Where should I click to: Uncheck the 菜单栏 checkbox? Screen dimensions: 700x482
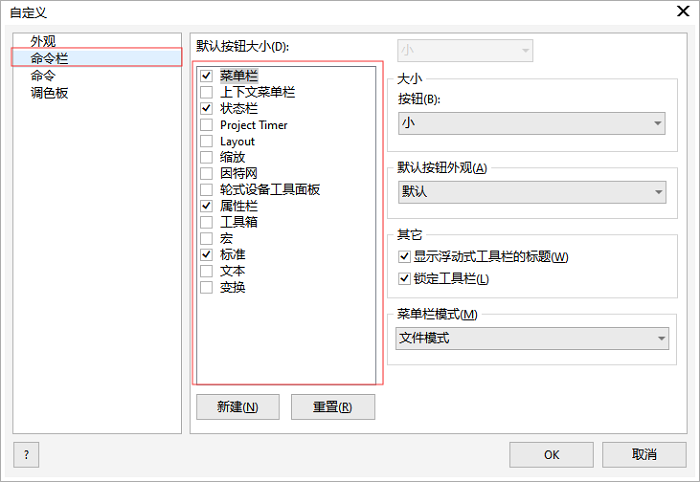(206, 76)
